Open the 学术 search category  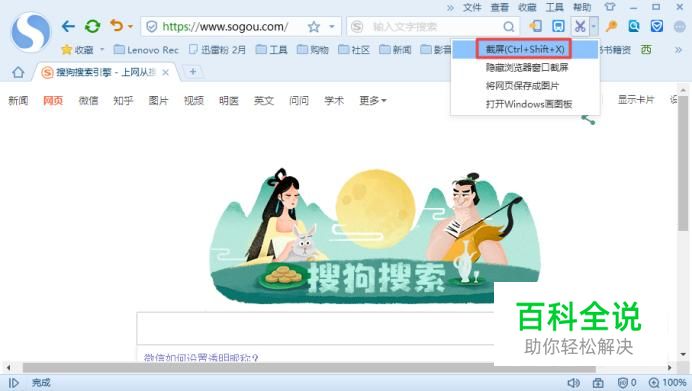(334, 101)
